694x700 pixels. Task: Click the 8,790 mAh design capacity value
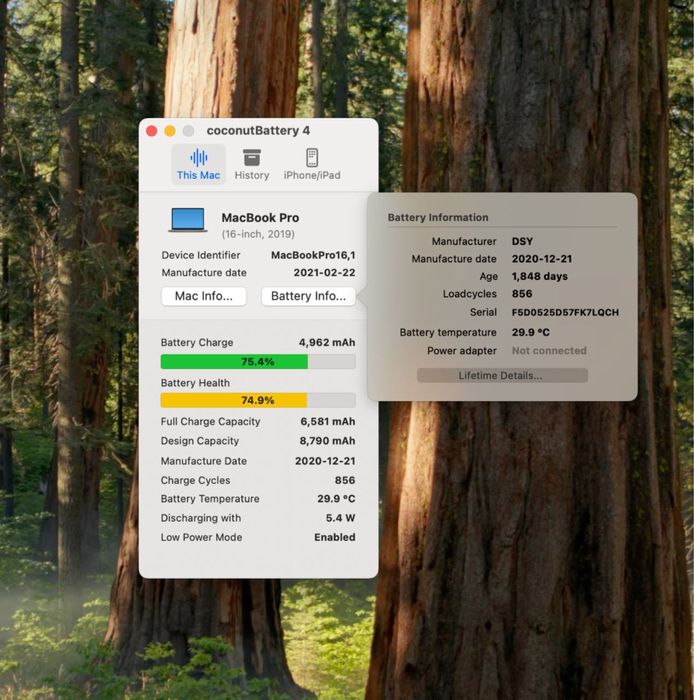point(327,441)
